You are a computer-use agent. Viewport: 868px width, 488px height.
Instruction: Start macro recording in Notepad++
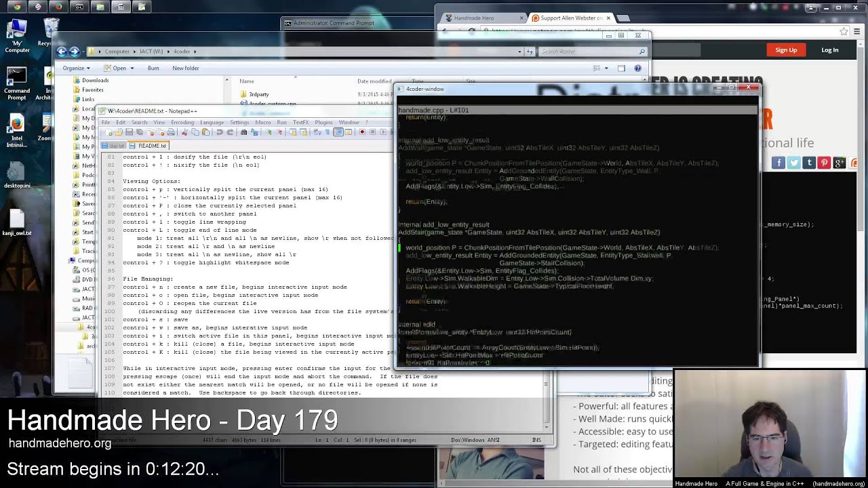click(362, 132)
